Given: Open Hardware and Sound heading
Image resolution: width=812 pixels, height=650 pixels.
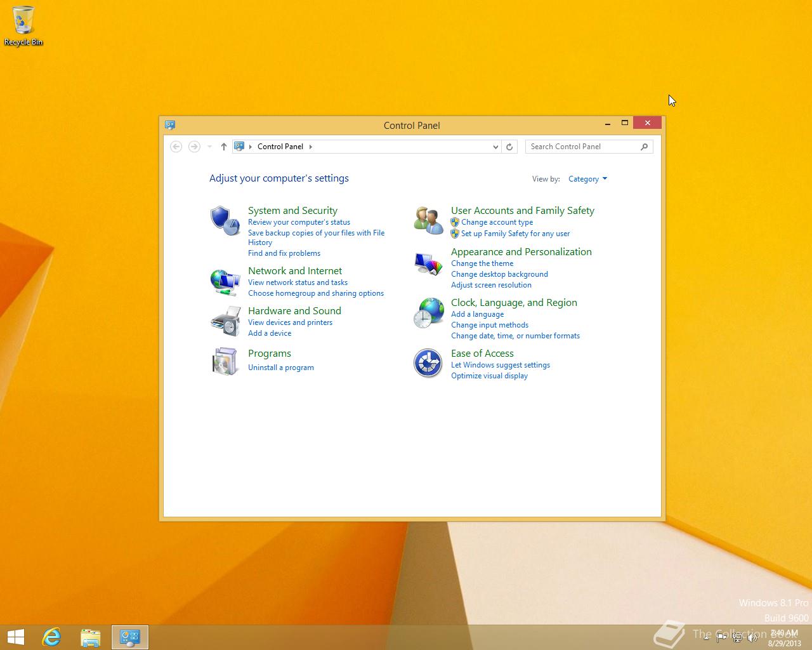Looking at the screenshot, I should pos(294,311).
